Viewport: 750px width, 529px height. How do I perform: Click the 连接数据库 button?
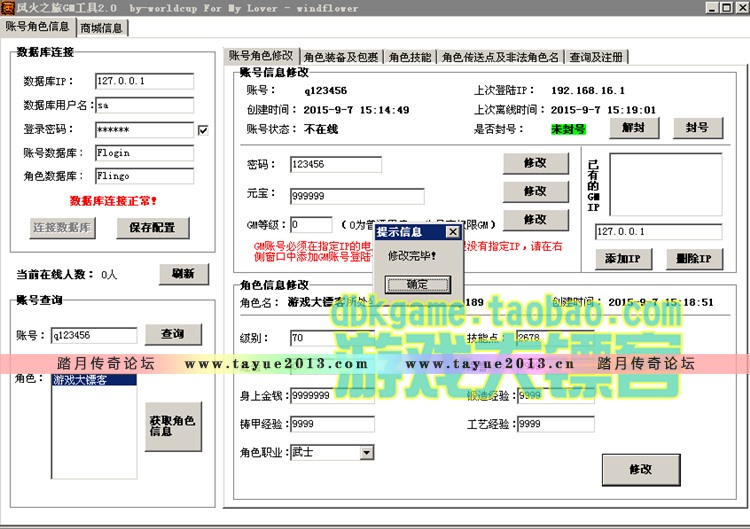tap(62, 228)
